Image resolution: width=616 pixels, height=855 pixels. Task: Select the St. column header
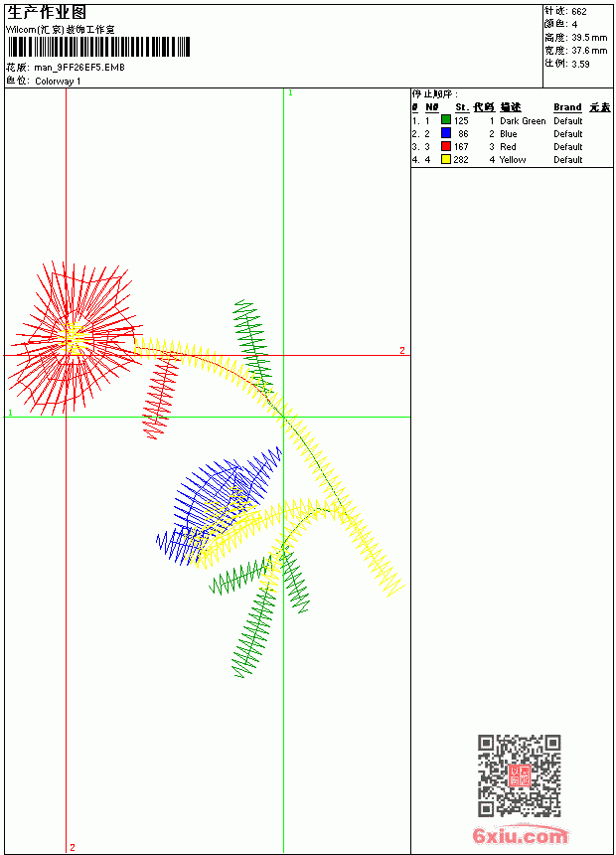click(462, 107)
